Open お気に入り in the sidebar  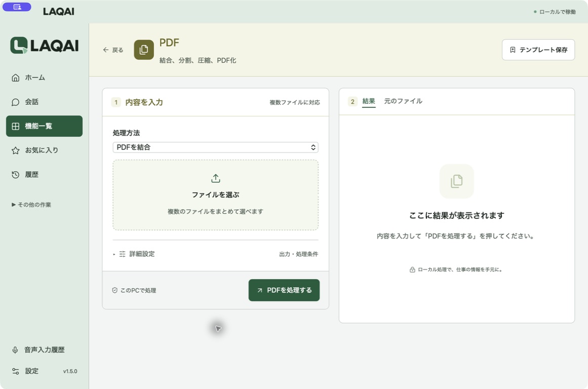click(x=44, y=150)
